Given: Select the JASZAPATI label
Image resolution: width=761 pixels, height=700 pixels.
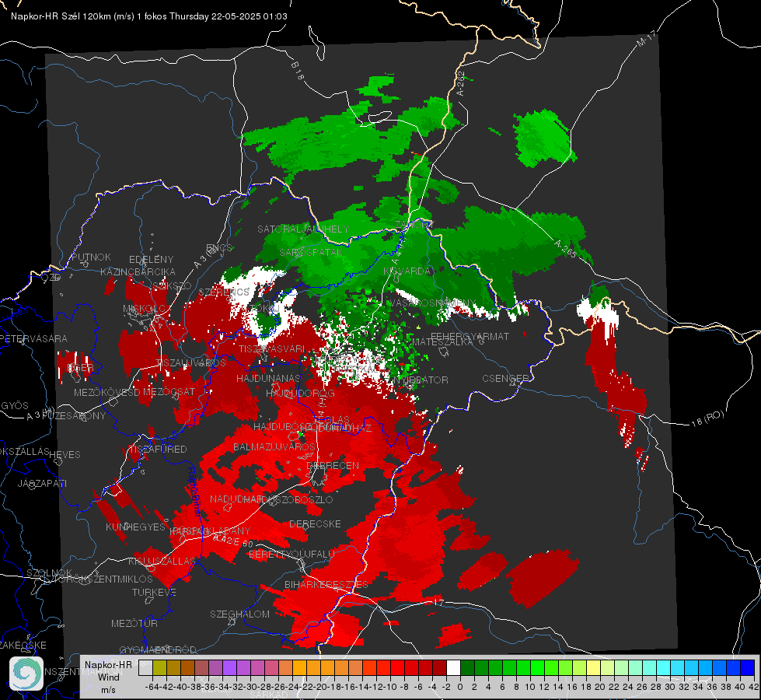Looking at the screenshot, I should 42,483.
